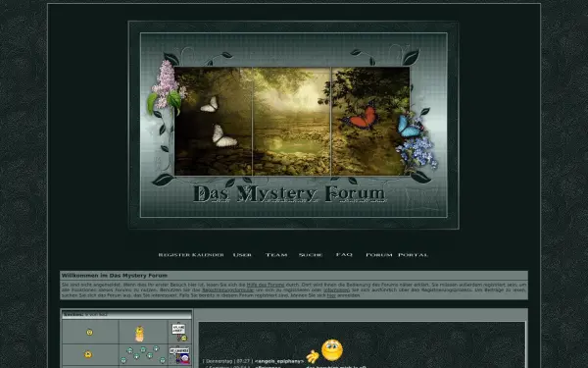This screenshot has width=588, height=368.
Task: Open the Kalender menu link
Action: pos(208,255)
